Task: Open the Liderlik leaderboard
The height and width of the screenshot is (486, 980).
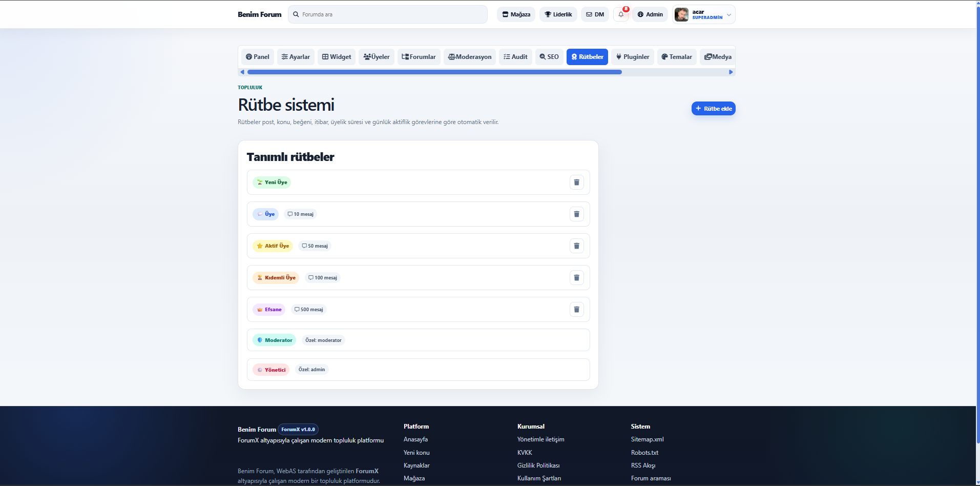Action: 558,14
